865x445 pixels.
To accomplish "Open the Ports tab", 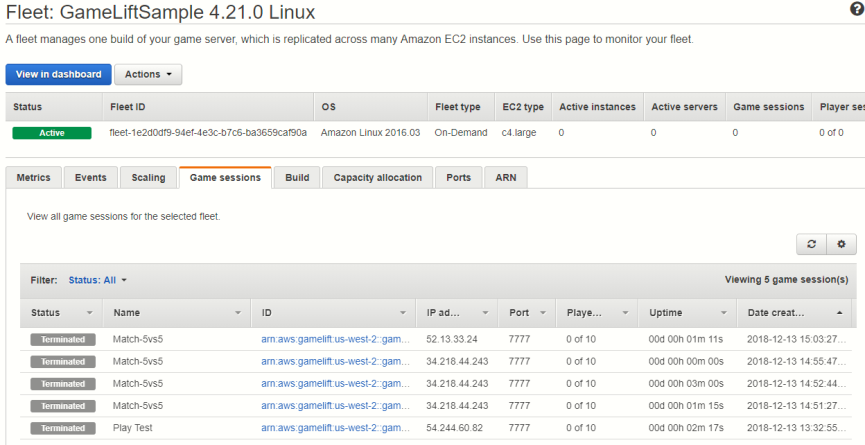I will [x=459, y=178].
